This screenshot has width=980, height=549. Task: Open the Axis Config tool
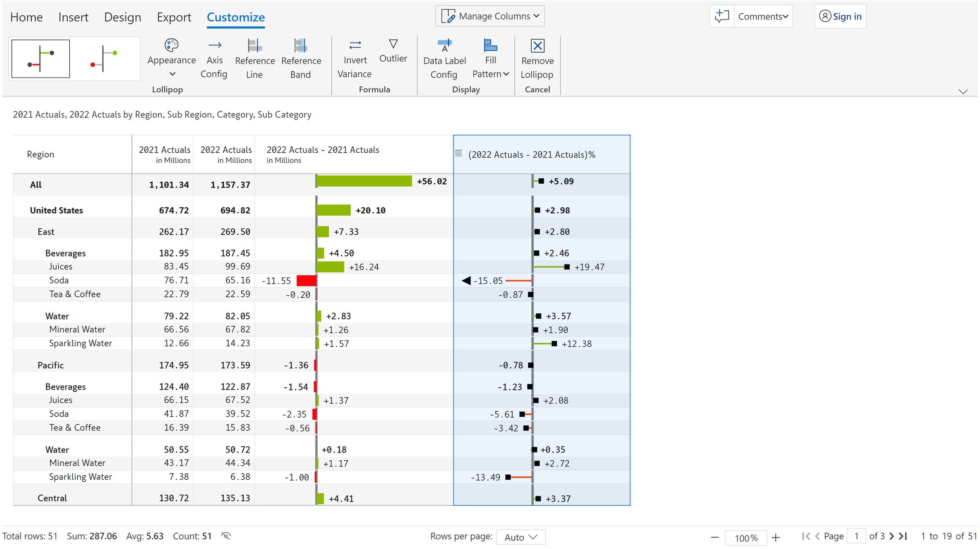click(214, 59)
